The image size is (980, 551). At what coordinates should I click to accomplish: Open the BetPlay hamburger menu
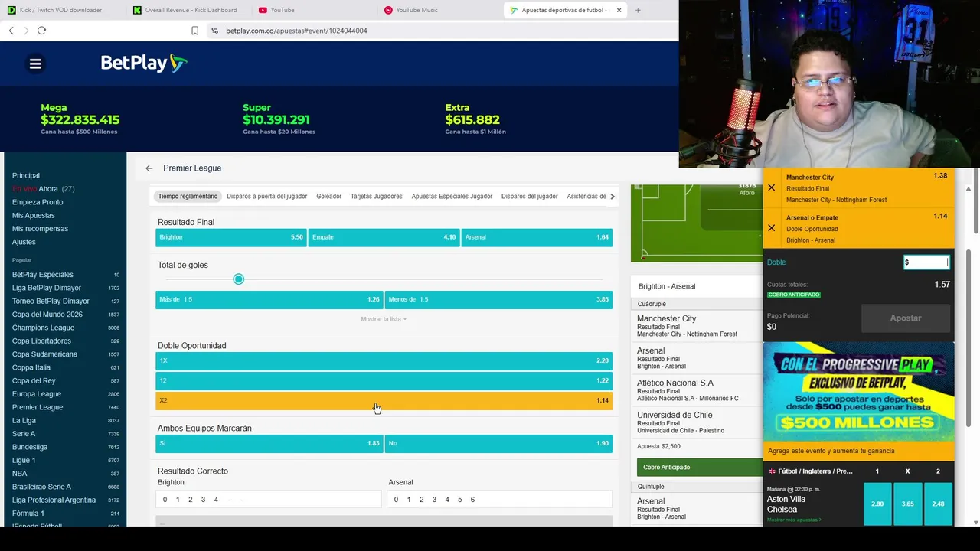[35, 64]
